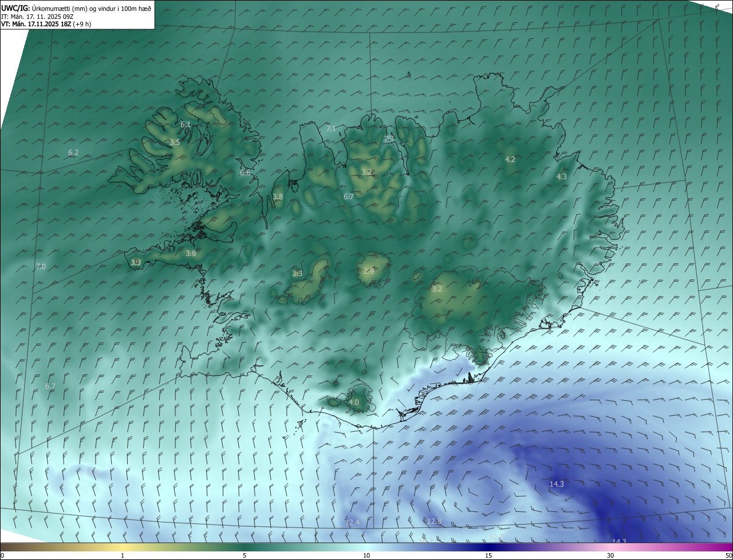Click the 6.1 value label in the Westfjords
Image resolution: width=733 pixels, height=560 pixels.
(x=186, y=124)
